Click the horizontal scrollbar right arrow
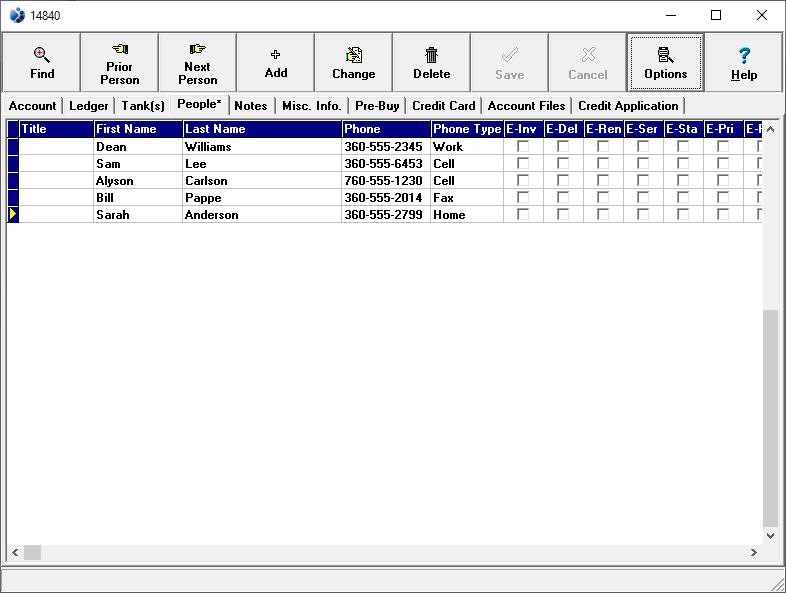This screenshot has height=593, width=786. click(753, 552)
